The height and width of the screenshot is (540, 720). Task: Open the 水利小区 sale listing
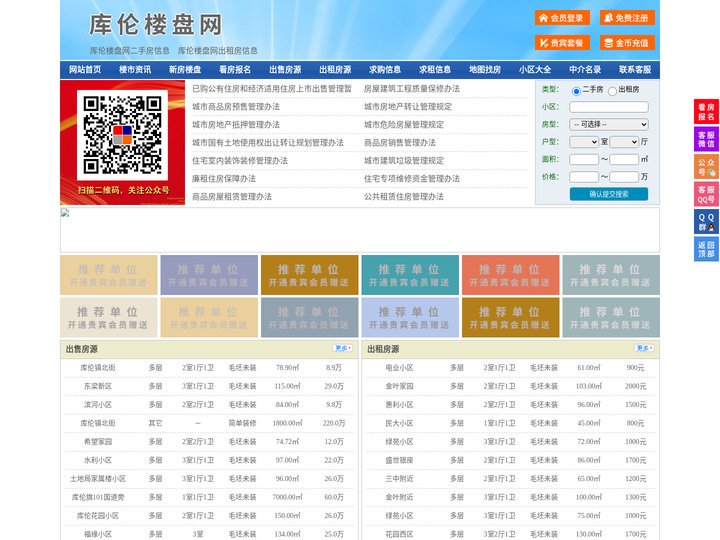pyautogui.click(x=98, y=460)
